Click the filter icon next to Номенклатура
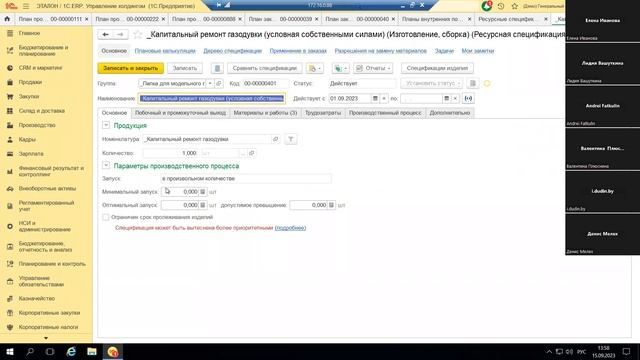Image resolution: width=640 pixels, height=360 pixels. click(291, 139)
